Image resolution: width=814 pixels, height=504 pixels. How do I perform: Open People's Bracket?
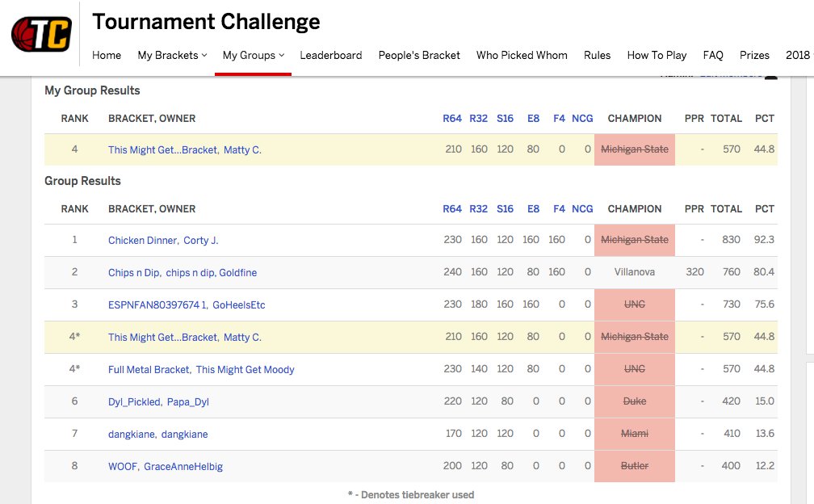click(x=419, y=55)
